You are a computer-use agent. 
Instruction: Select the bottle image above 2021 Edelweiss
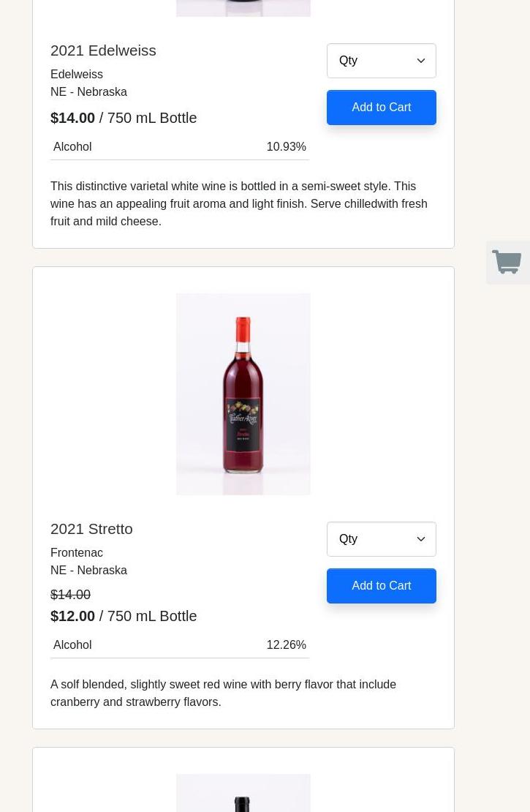point(243,8)
